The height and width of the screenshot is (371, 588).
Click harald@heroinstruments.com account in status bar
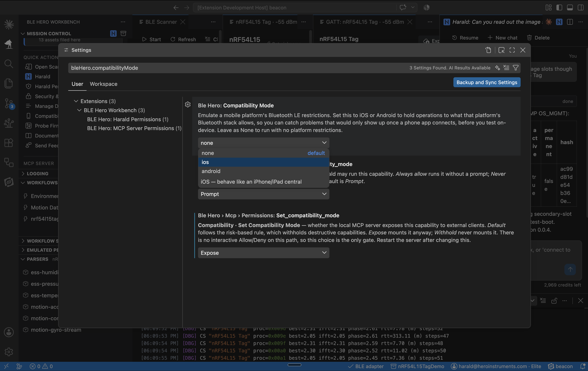point(496,366)
